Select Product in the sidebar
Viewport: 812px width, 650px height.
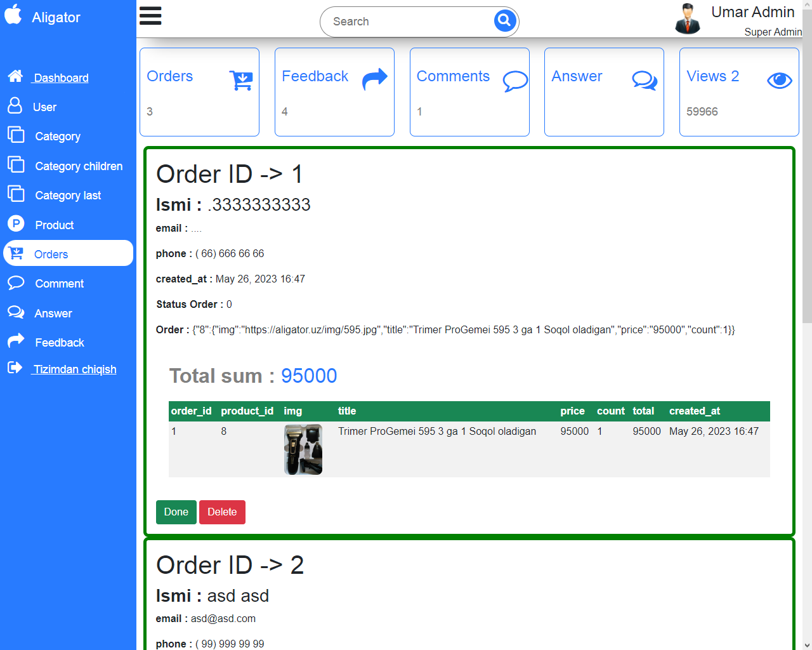(55, 225)
